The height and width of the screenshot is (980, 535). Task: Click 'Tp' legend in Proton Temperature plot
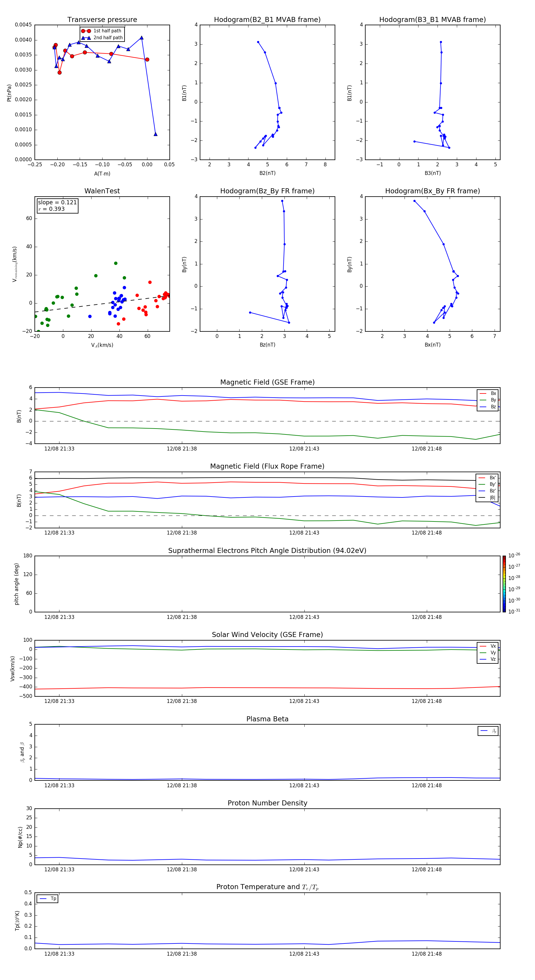click(x=48, y=899)
